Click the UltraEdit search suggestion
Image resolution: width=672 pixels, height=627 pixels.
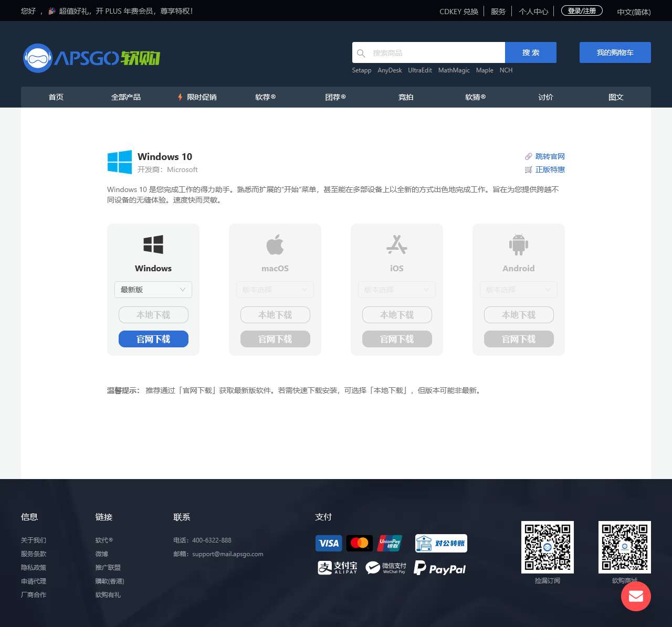click(x=420, y=70)
